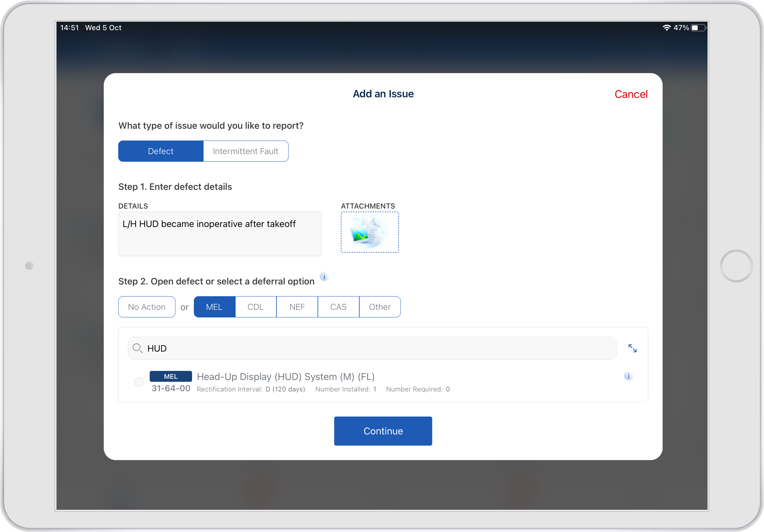Tap the battery indicator icon
The width and height of the screenshot is (764, 532).
(x=698, y=28)
